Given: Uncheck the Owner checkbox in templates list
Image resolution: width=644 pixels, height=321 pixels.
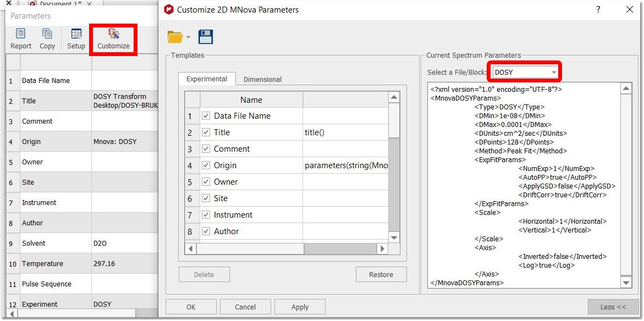Looking at the screenshot, I should (x=206, y=181).
